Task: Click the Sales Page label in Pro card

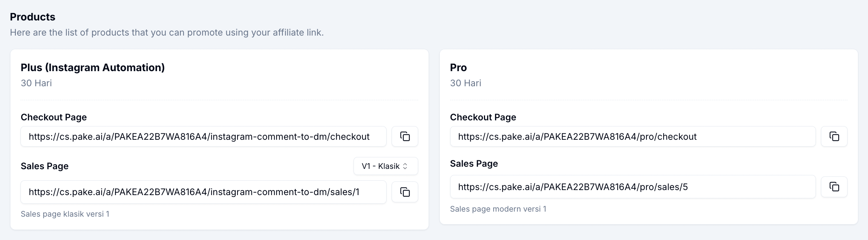Action: pos(474,163)
